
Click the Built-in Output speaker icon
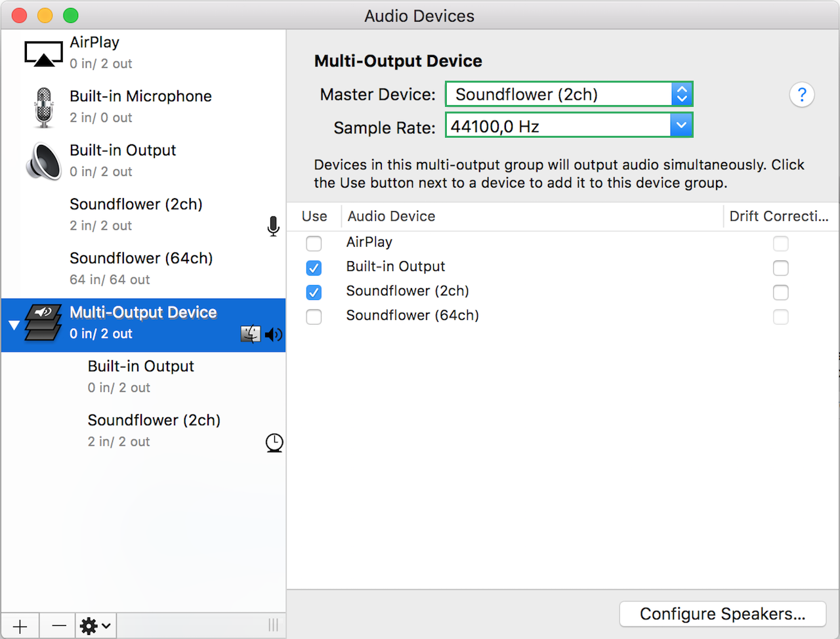tap(43, 161)
